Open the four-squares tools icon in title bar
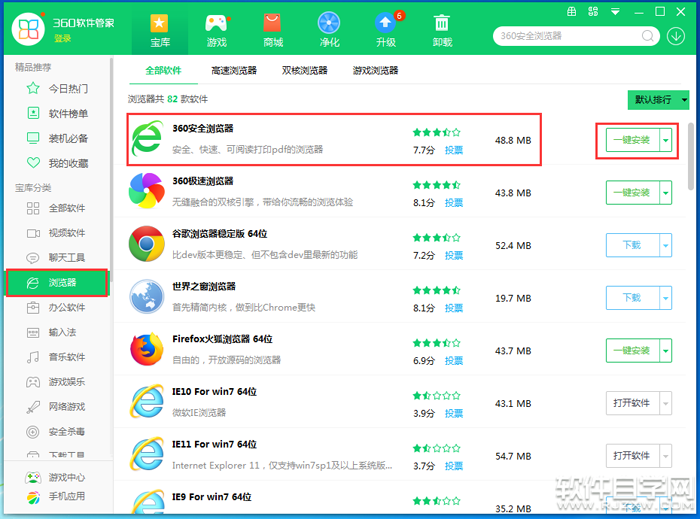The height and width of the screenshot is (519, 700). pos(593,12)
